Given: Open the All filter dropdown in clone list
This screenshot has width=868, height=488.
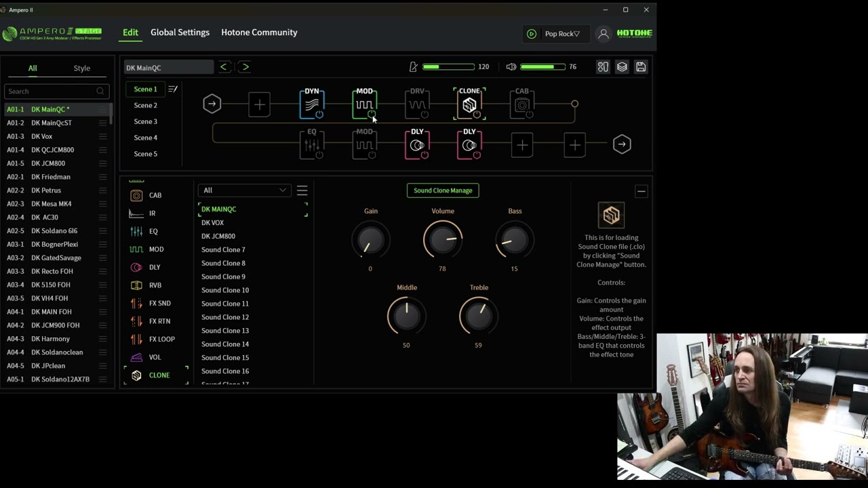Looking at the screenshot, I should click(244, 190).
